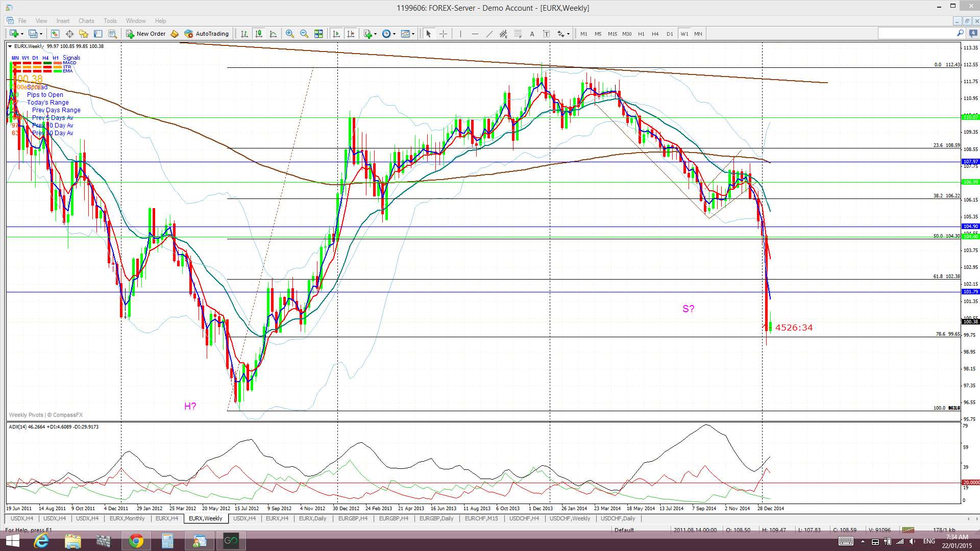Click the Zoom Out magnifier icon
Viewport: 980px width, 551px height.
tap(304, 34)
